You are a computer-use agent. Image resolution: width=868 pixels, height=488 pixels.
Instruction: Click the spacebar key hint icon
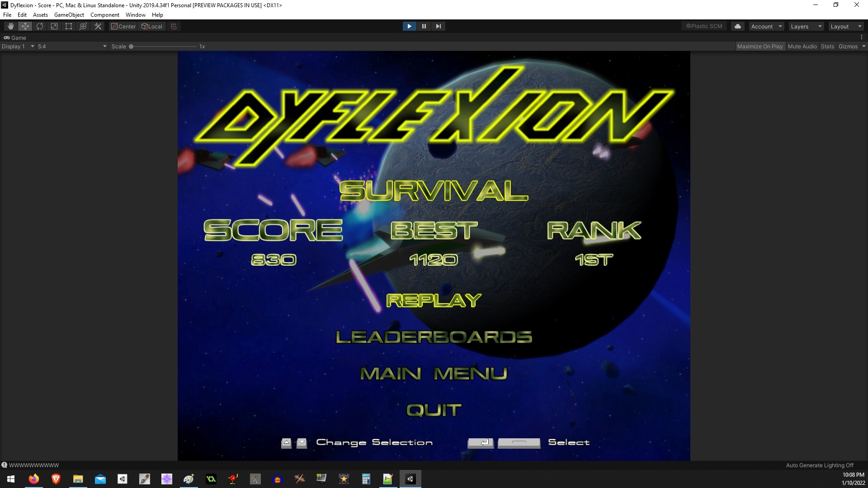point(519,443)
